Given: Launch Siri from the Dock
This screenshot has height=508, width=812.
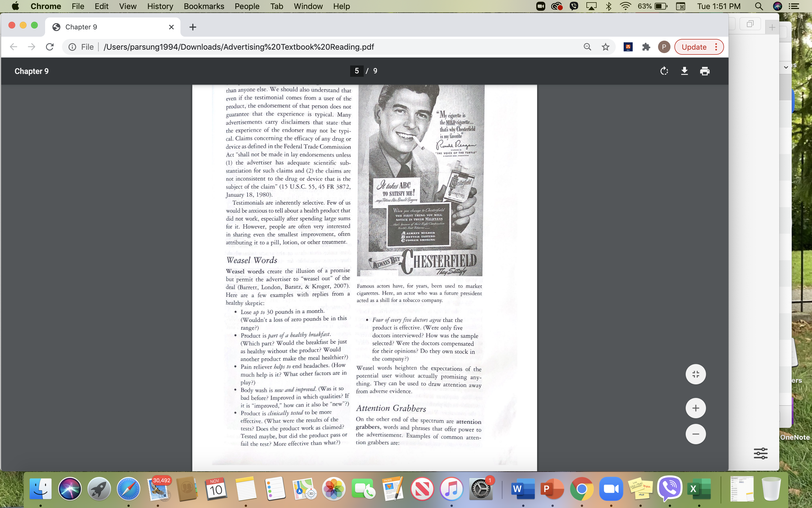Looking at the screenshot, I should pos(70,489).
